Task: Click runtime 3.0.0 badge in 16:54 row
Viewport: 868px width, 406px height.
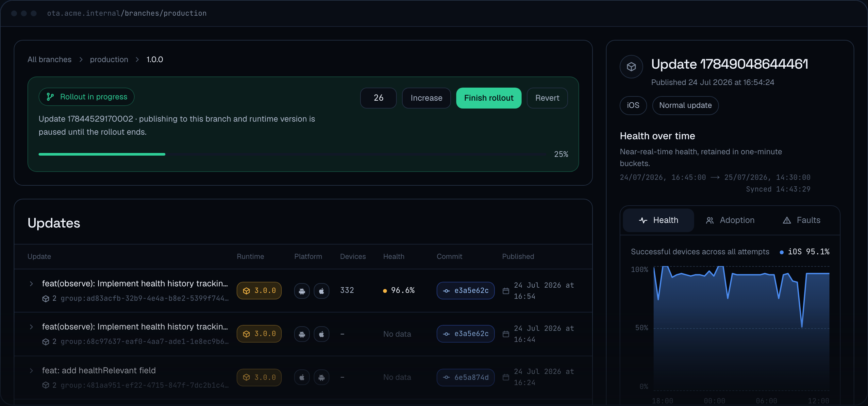Action: click(259, 290)
